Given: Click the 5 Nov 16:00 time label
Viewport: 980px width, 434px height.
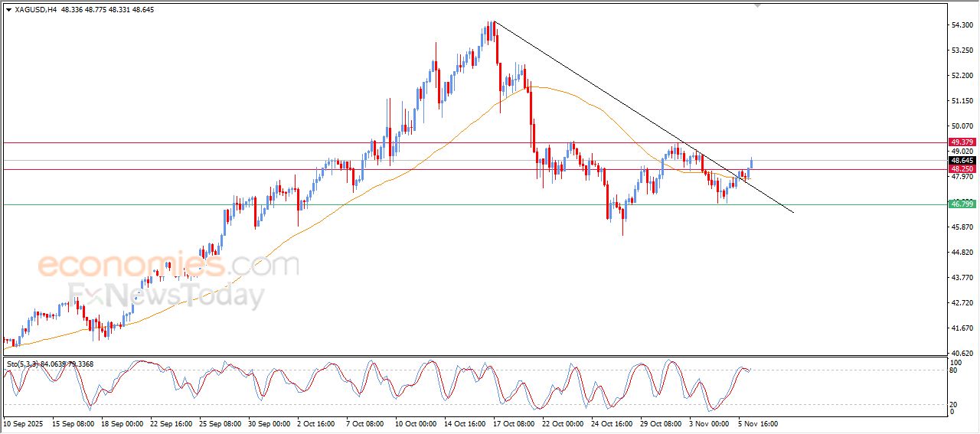Looking at the screenshot, I should [758, 423].
